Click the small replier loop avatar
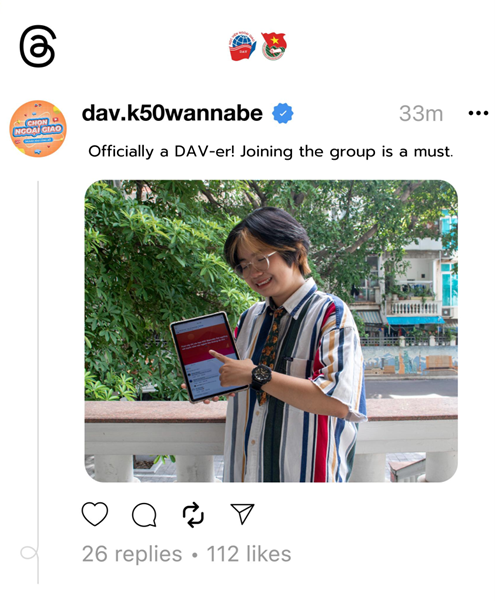This screenshot has height=601, width=495. [x=29, y=553]
